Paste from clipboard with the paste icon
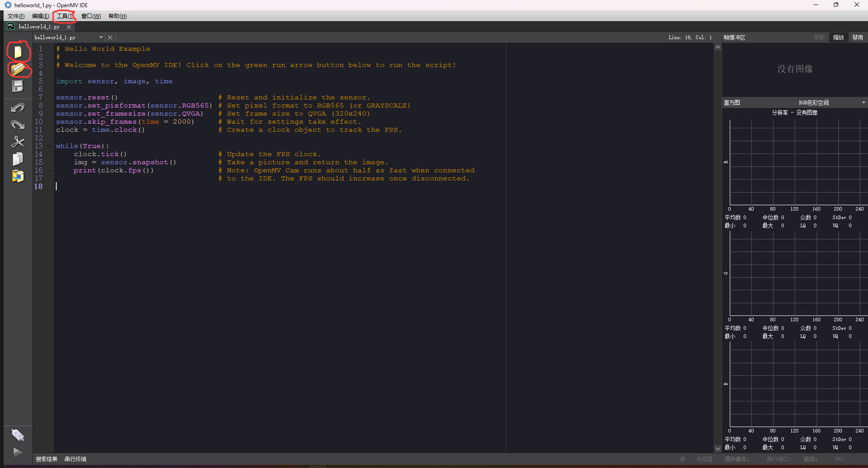The width and height of the screenshot is (868, 468). point(18,176)
